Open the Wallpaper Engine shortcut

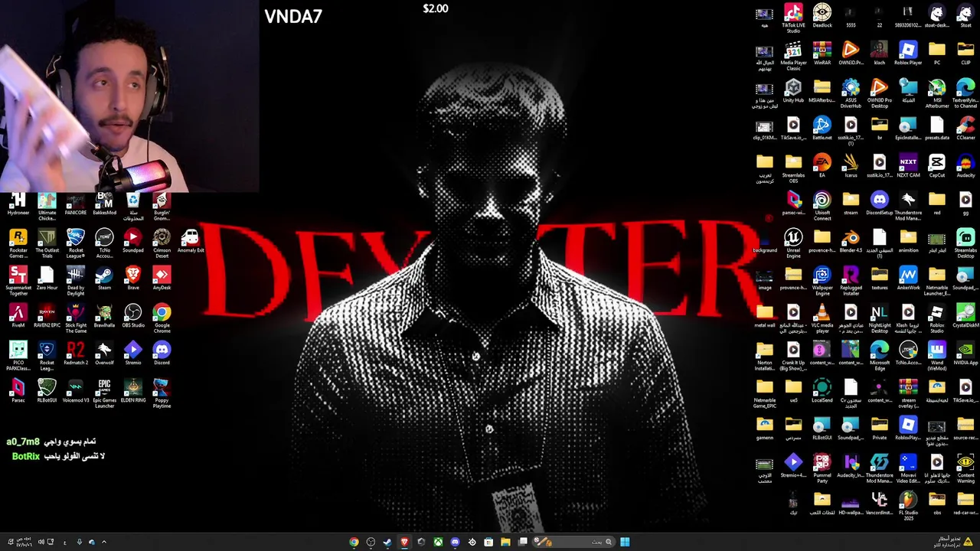coord(822,281)
